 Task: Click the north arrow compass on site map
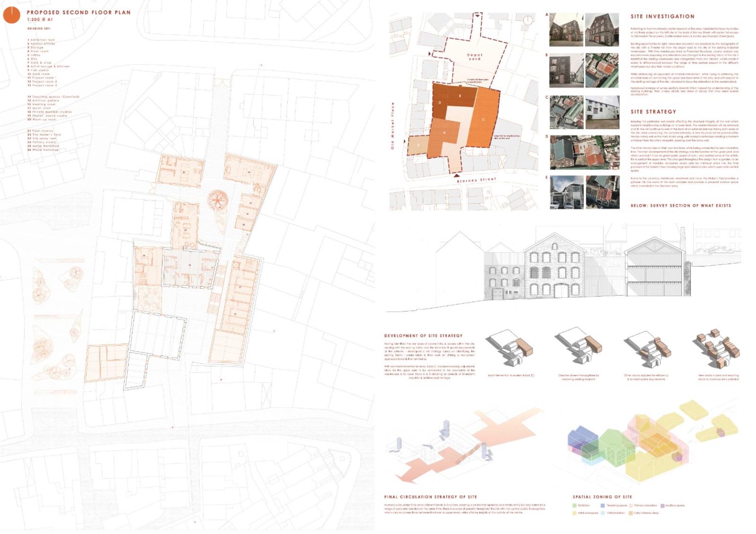click(x=528, y=20)
